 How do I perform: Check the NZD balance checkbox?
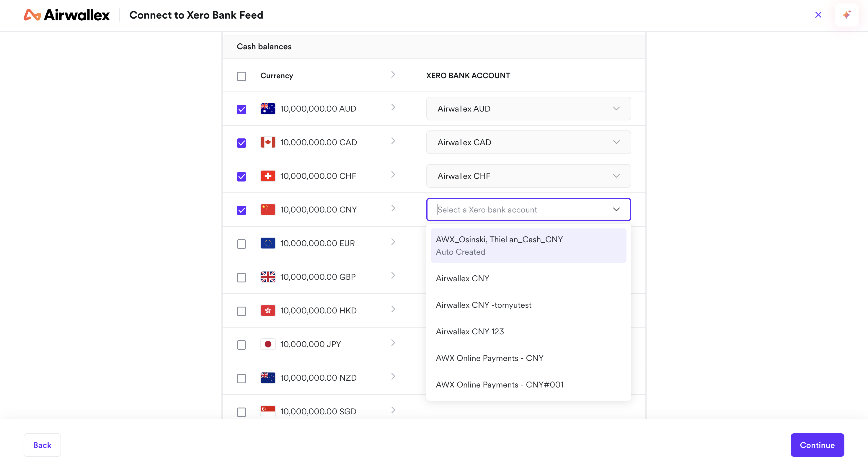click(242, 379)
